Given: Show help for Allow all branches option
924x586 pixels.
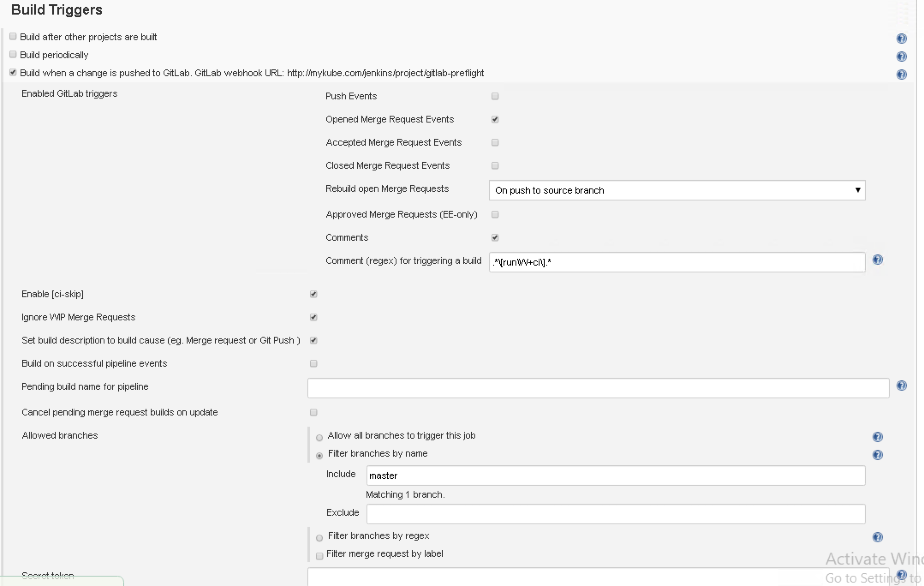Looking at the screenshot, I should pos(877,437).
